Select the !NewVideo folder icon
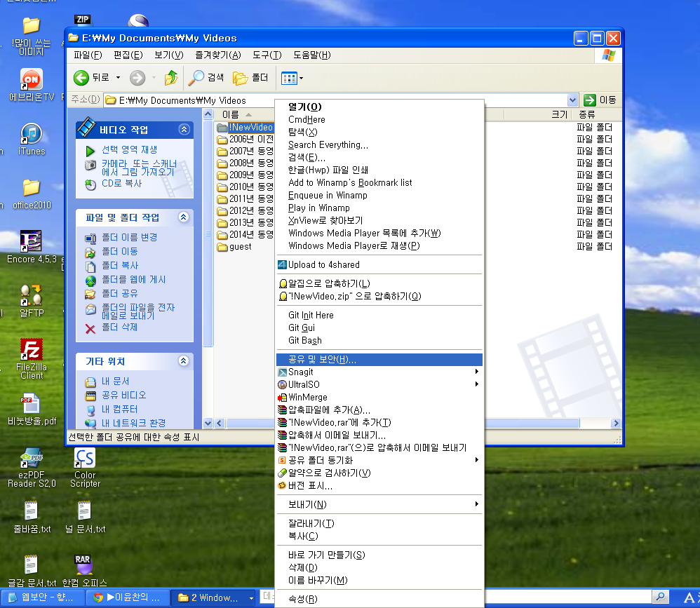 pyautogui.click(x=222, y=128)
